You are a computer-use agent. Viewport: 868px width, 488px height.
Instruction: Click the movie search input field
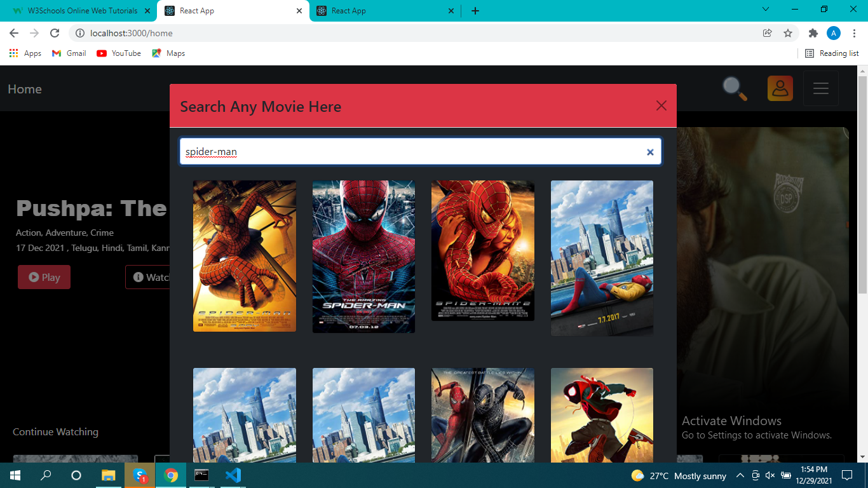[x=420, y=152]
